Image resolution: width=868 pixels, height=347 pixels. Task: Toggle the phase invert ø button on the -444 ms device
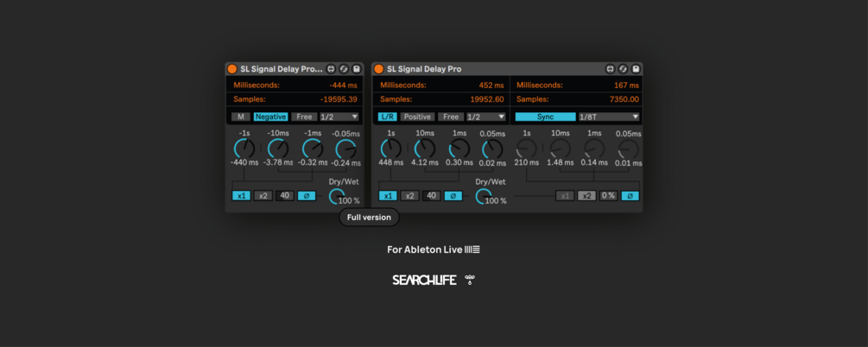(x=307, y=196)
